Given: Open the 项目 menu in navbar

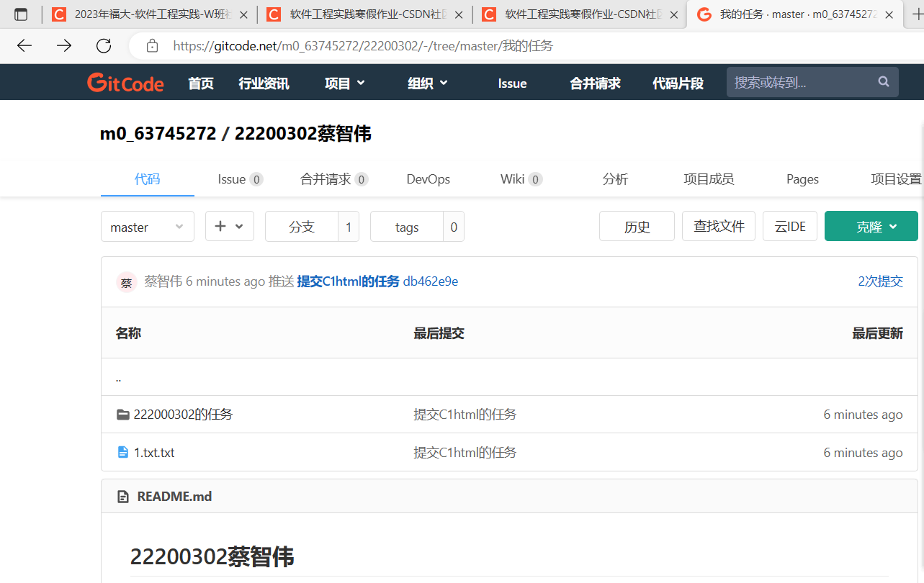Looking at the screenshot, I should coord(344,83).
